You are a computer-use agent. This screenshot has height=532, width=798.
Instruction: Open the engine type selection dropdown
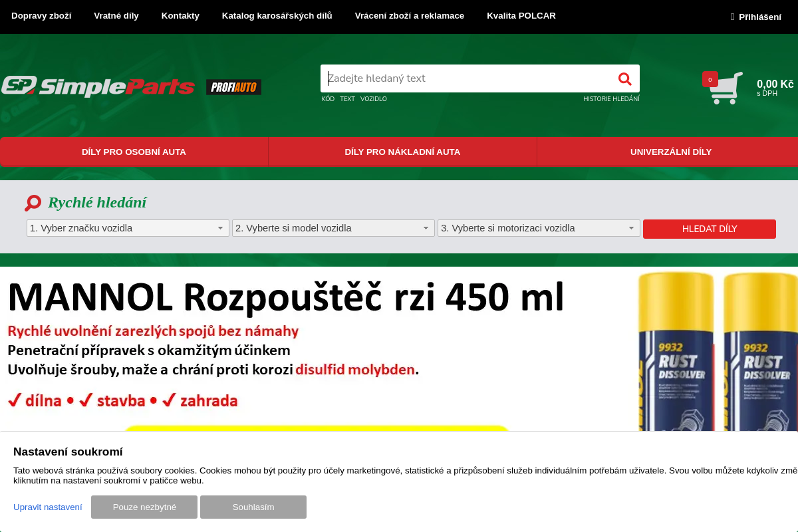pos(539,227)
